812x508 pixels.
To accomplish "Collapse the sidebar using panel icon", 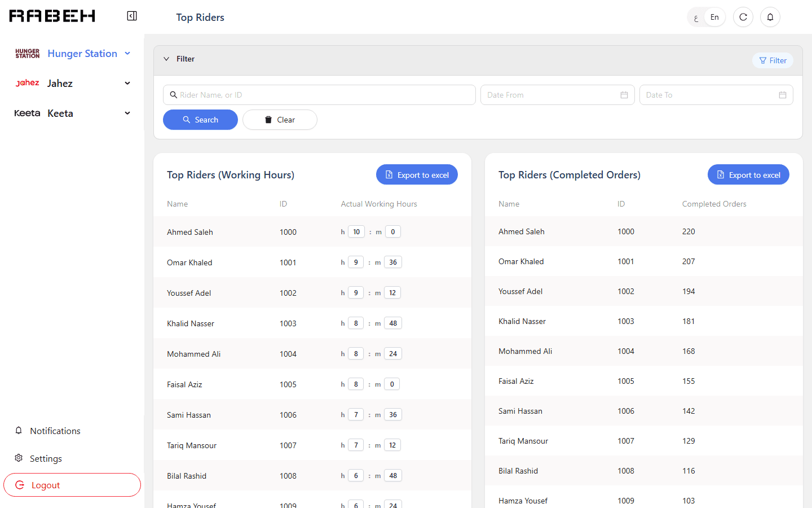I will click(x=132, y=16).
